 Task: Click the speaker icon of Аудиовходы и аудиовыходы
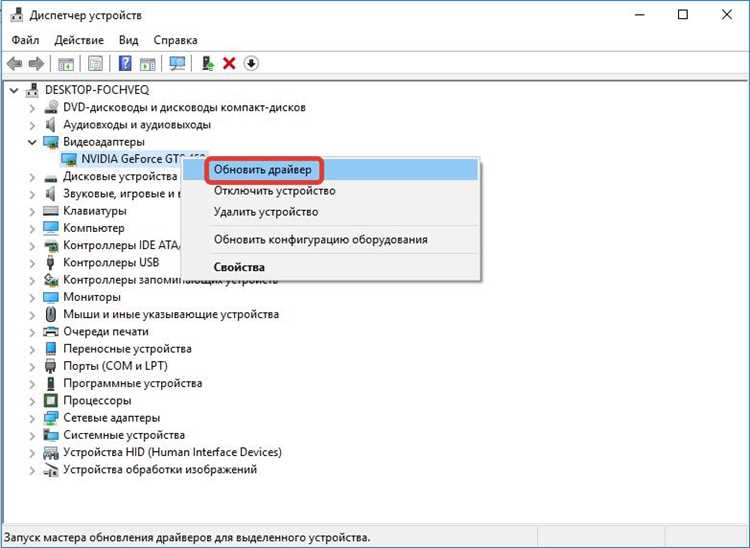[51, 124]
